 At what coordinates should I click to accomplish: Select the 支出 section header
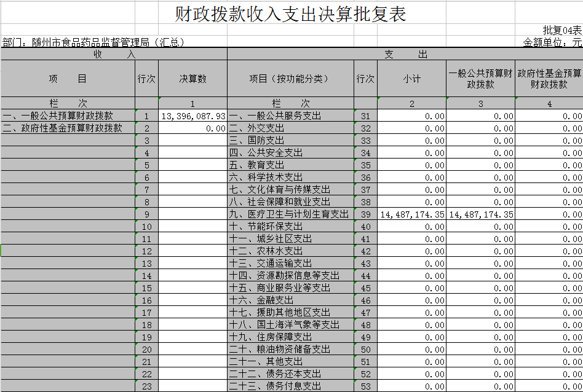click(x=405, y=54)
